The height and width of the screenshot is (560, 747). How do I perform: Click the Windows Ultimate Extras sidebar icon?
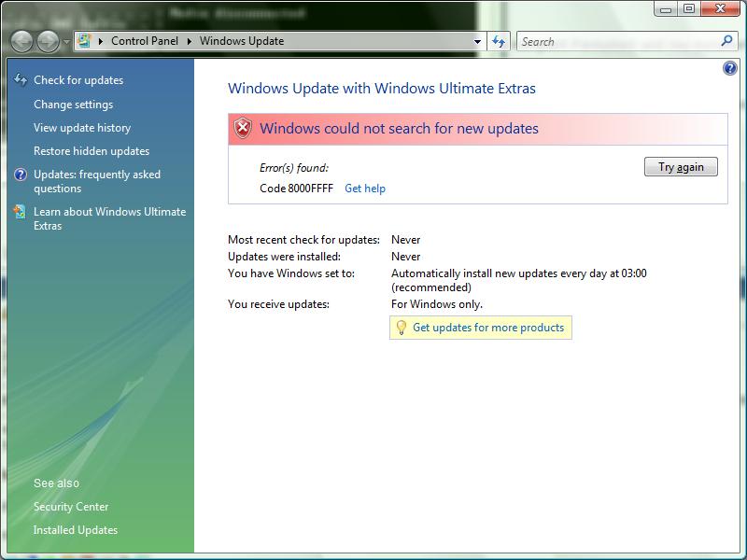coord(20,212)
